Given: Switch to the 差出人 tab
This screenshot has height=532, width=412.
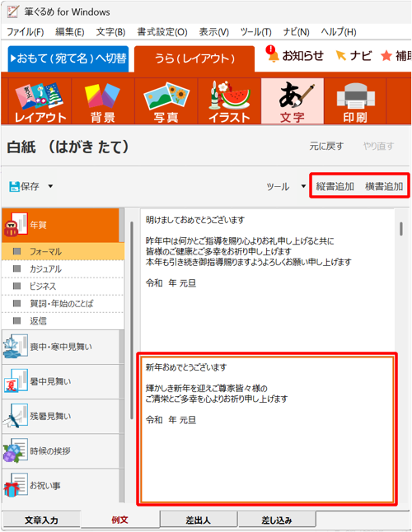Looking at the screenshot, I should 199,520.
